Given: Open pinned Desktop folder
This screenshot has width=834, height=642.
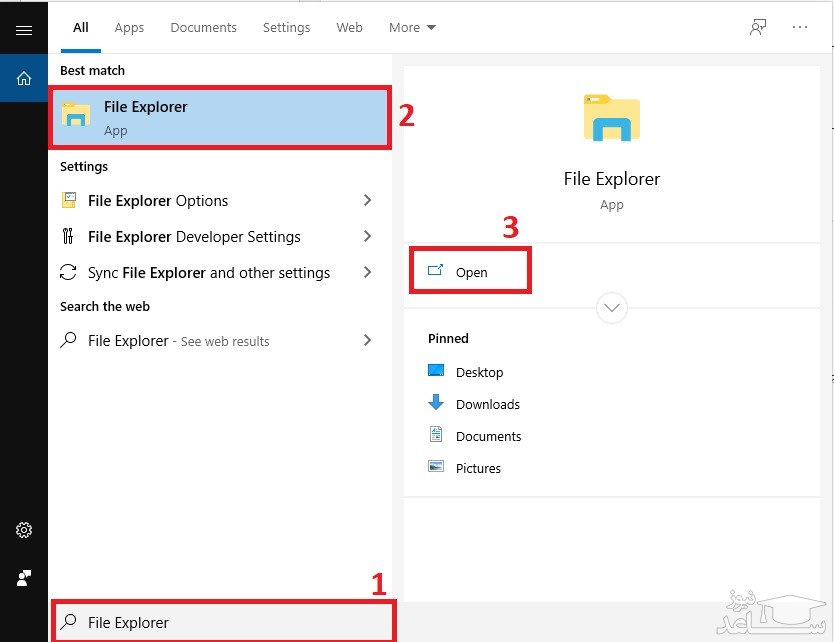Looking at the screenshot, I should [479, 372].
